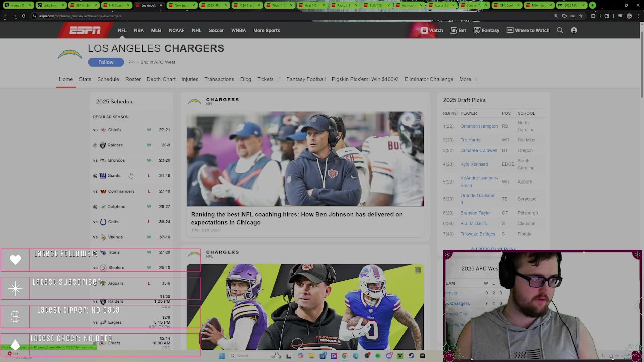Viewport: 644px width, 362px height.
Task: Open a new browser tab with plus
Action: [592, 5]
